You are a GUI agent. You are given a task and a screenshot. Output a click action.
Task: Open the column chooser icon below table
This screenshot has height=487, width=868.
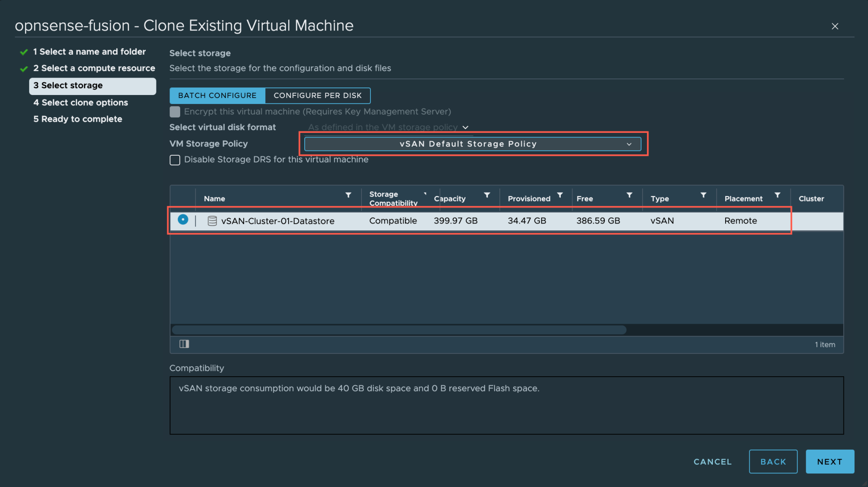click(184, 344)
